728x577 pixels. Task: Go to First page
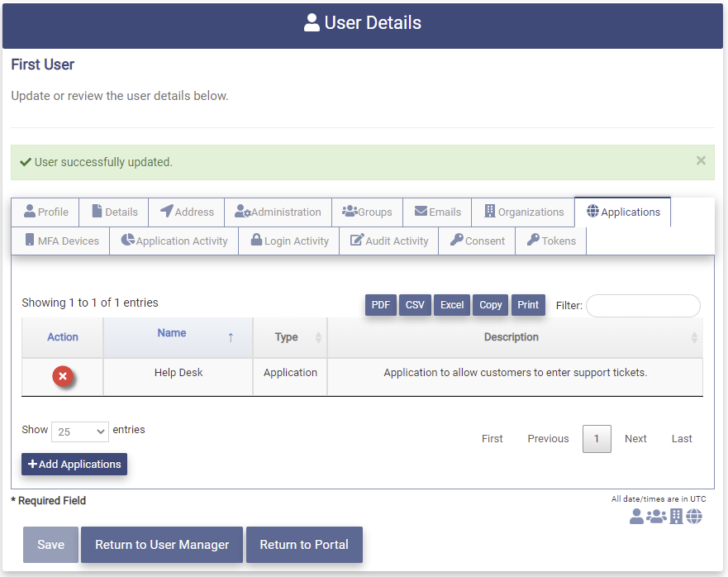[492, 439]
